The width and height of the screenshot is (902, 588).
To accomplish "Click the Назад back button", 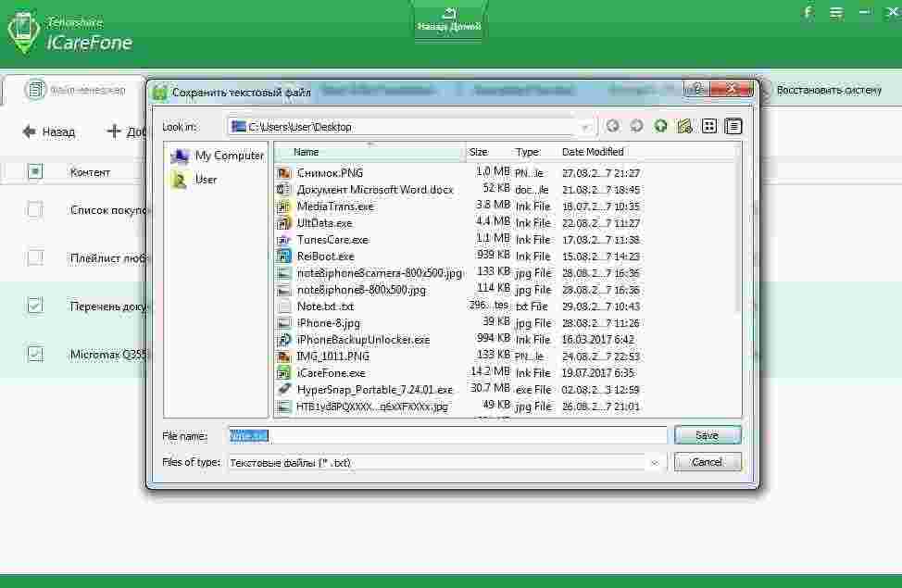I will 49,131.
